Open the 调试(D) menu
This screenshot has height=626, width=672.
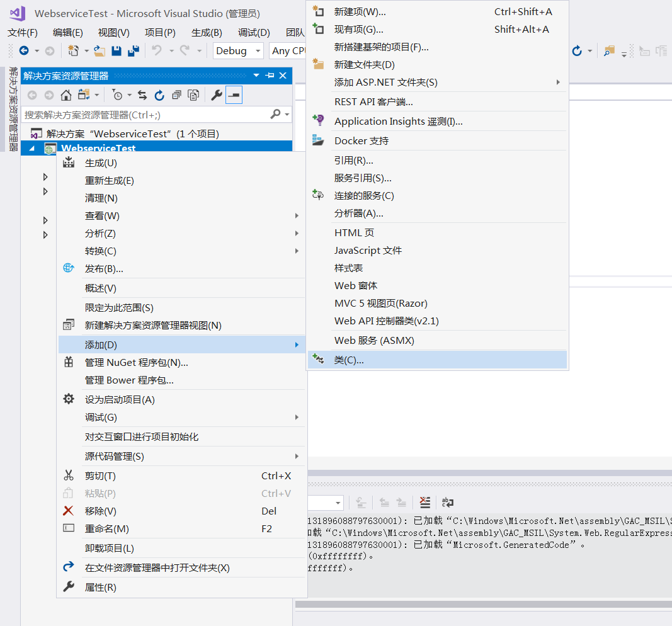254,33
